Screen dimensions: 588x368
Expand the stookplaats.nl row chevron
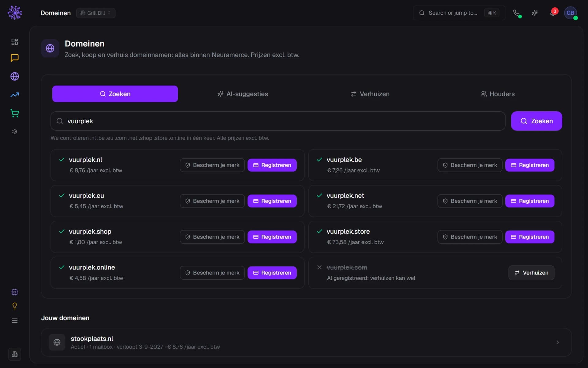(557, 342)
